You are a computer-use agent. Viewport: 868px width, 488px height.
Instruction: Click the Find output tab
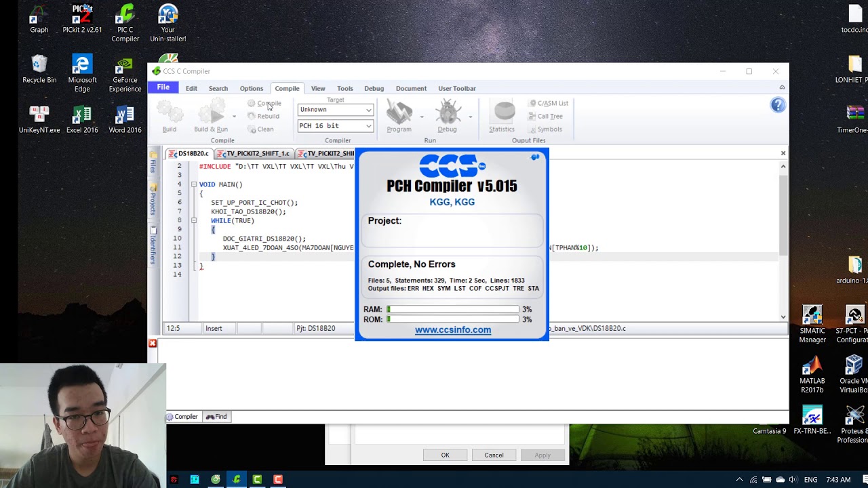click(216, 417)
